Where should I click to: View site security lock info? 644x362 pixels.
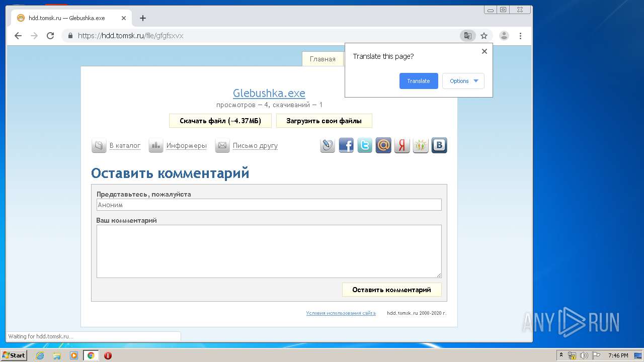pos(70,36)
